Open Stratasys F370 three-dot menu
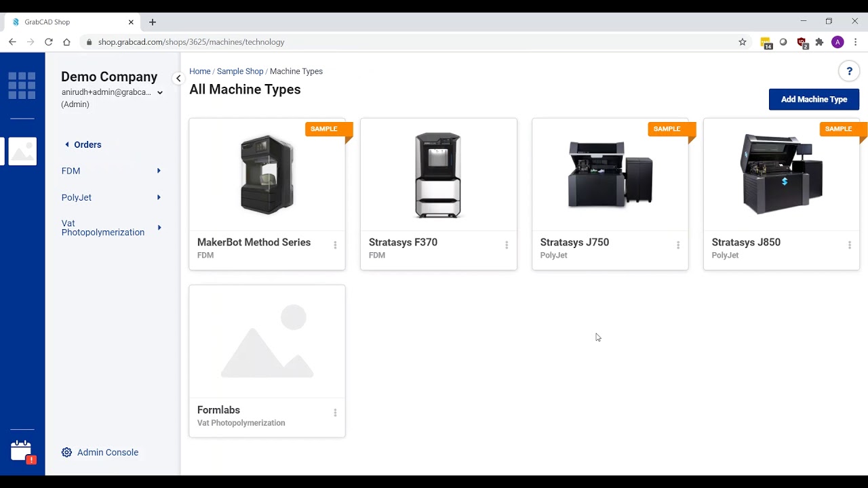 point(507,245)
